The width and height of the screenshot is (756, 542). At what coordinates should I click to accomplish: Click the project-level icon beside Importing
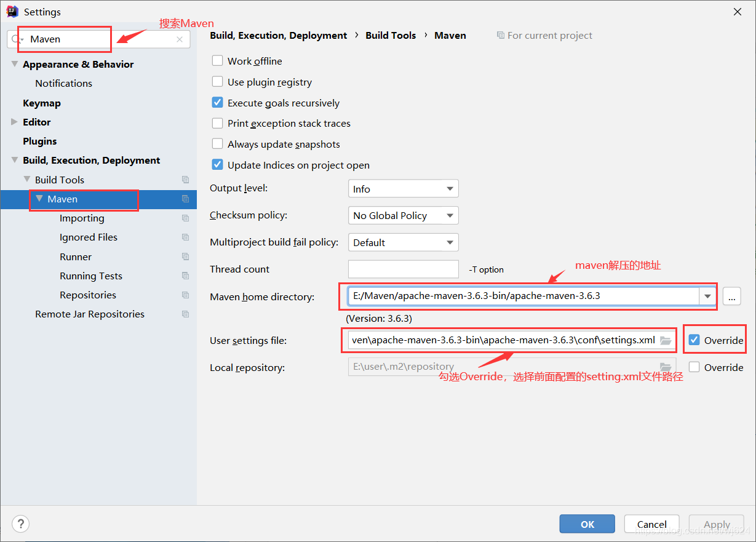coord(185,218)
